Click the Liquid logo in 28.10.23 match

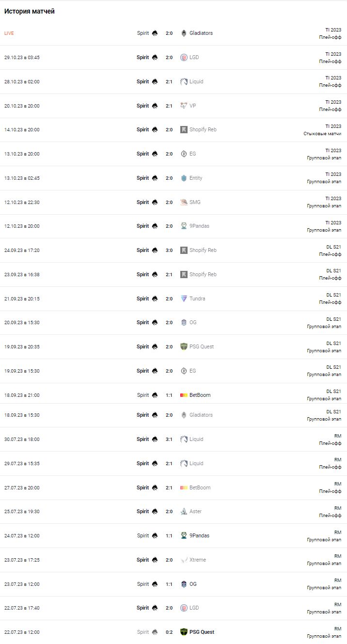click(184, 82)
